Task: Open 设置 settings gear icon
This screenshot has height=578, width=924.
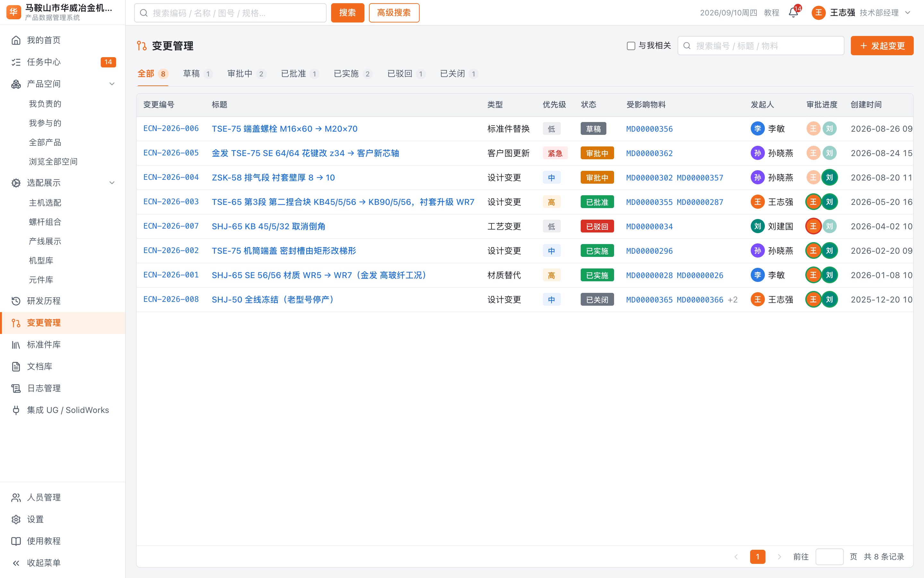Action: coord(16,519)
